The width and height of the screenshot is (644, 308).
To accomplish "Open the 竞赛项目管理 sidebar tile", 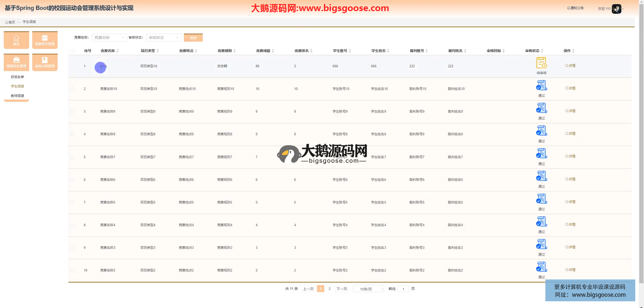I will click(x=45, y=40).
